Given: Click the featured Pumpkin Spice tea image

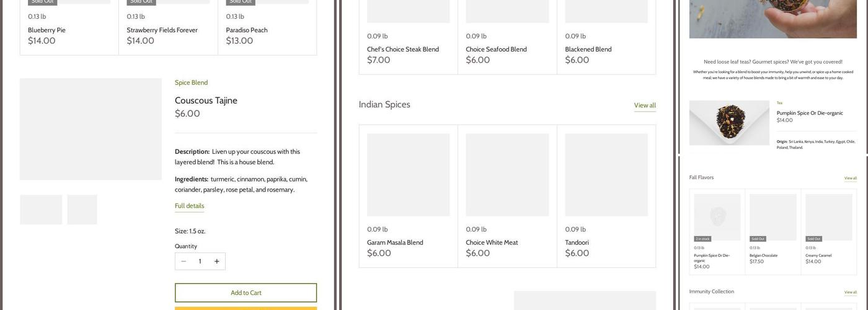Looking at the screenshot, I should 729,123.
